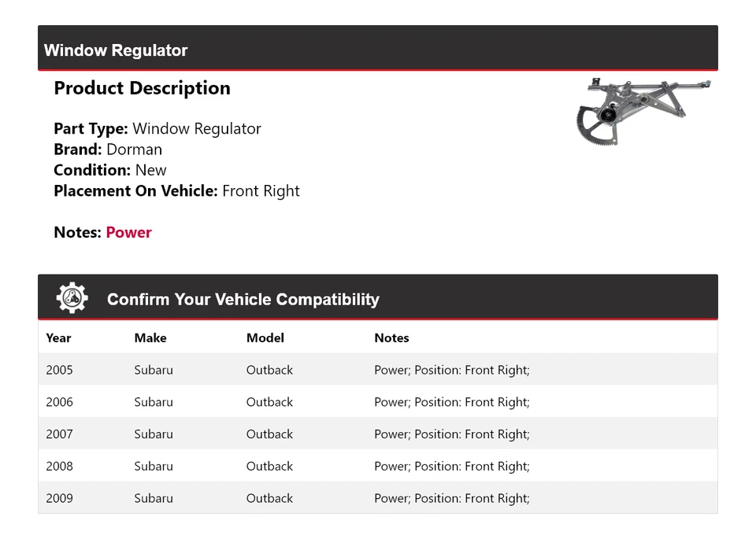756x539 pixels.
Task: Click Subaru in the 2007 row
Action: click(154, 434)
